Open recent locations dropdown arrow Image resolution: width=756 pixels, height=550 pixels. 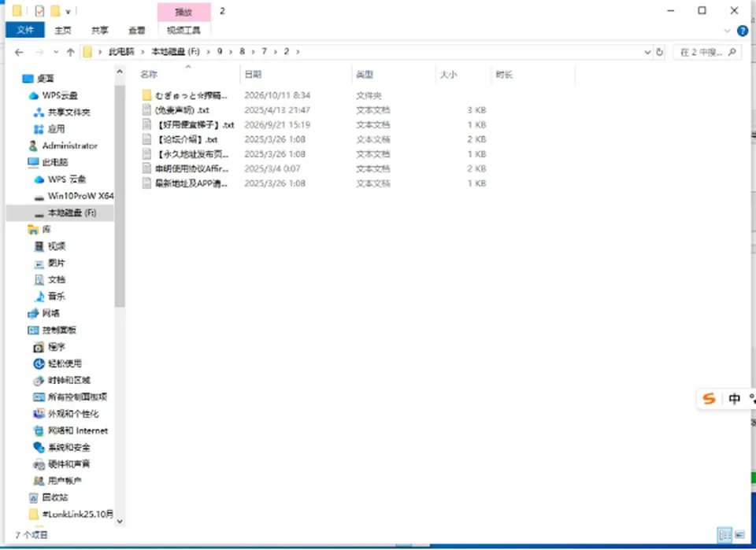pyautogui.click(x=56, y=52)
